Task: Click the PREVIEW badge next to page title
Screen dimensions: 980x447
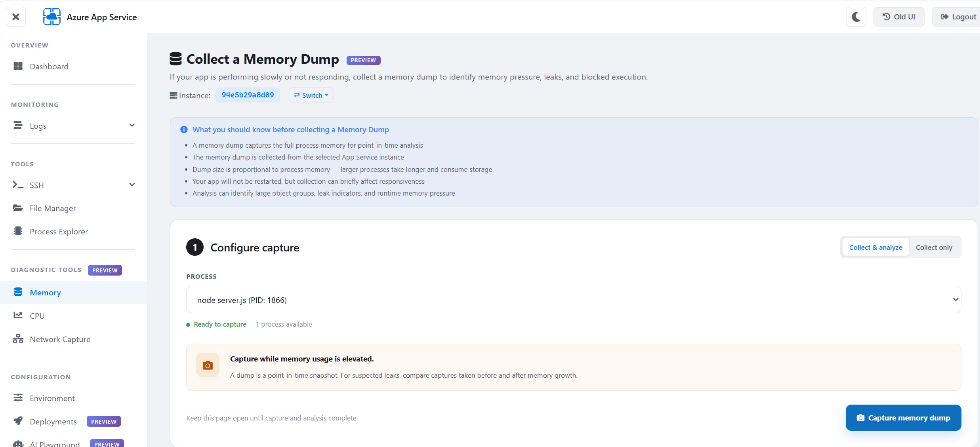Action: (x=363, y=60)
